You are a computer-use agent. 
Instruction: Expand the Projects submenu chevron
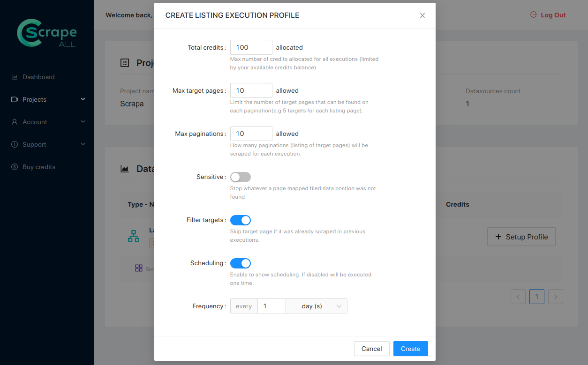click(x=83, y=99)
